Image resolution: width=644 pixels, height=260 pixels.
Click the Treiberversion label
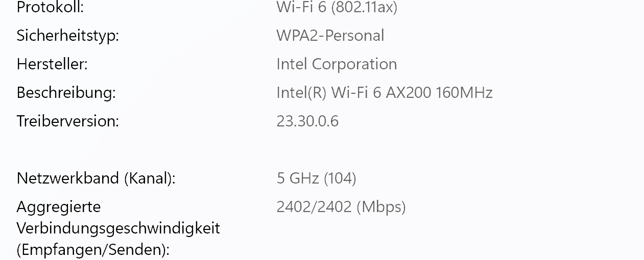click(x=67, y=121)
